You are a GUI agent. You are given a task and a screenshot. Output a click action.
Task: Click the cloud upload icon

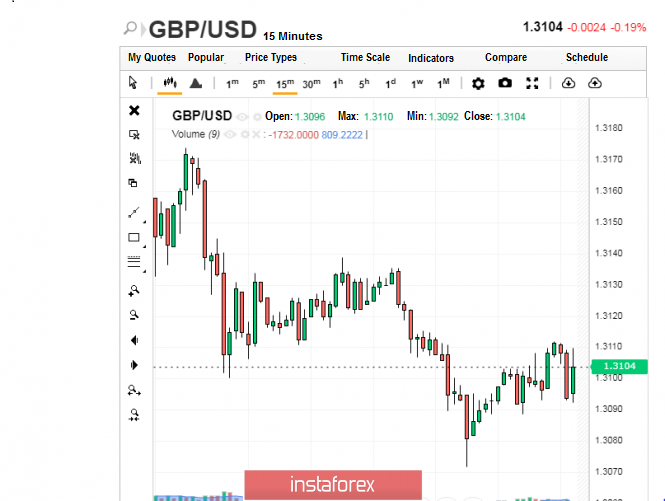(x=595, y=83)
